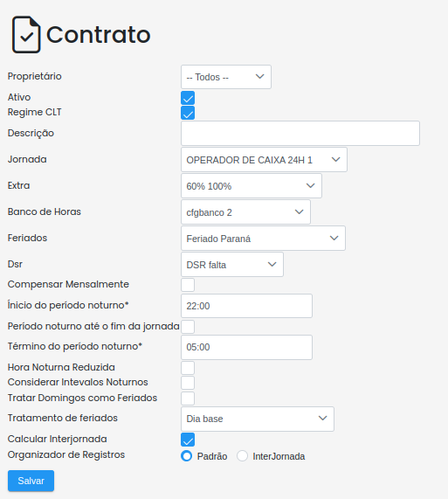Enable Hora Noturna Reduzida option
This screenshot has height=499, width=448.
(188, 368)
